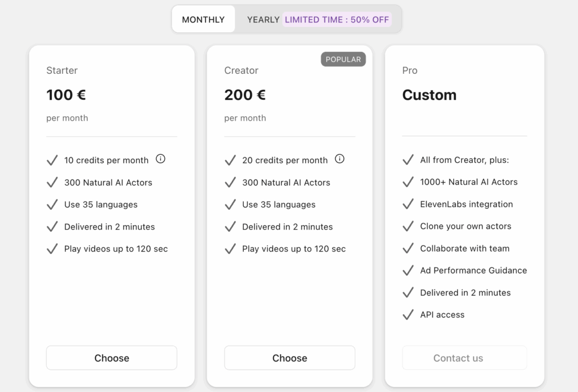The width and height of the screenshot is (578, 392).
Task: Click checkmark next to Collaborate with team
Action: (x=408, y=249)
